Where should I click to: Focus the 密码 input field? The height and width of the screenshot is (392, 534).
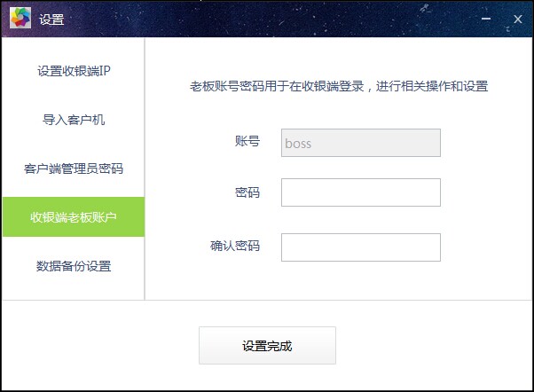click(x=361, y=192)
